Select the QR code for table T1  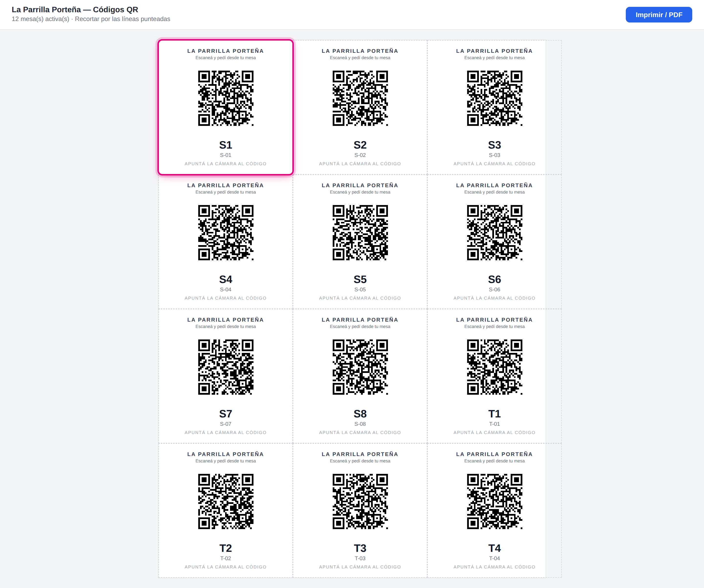point(495,367)
